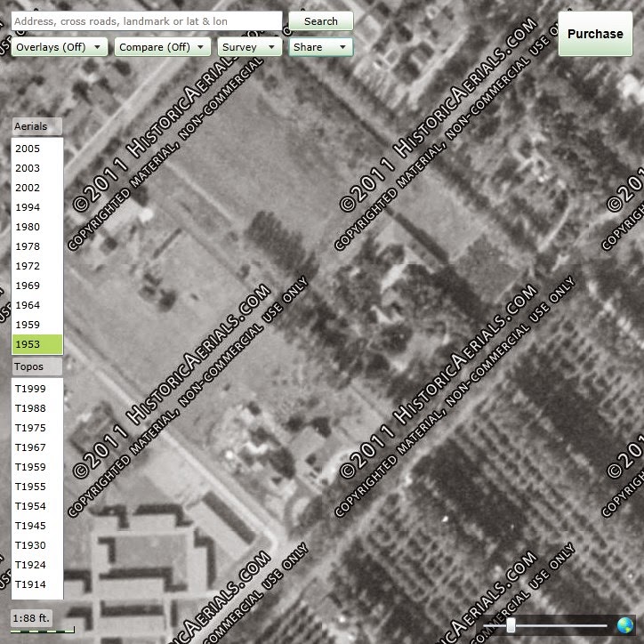Screen dimensions: 644x644
Task: Select the 1980 aerial year
Action: (x=37, y=227)
